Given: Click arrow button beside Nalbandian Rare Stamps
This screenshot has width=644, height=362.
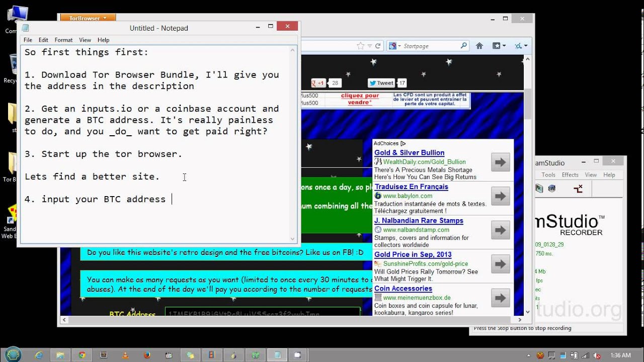Looking at the screenshot, I should 501,230.
